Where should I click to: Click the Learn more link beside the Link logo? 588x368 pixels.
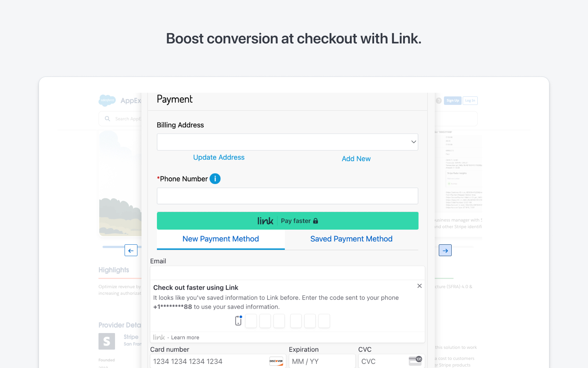[184, 337]
